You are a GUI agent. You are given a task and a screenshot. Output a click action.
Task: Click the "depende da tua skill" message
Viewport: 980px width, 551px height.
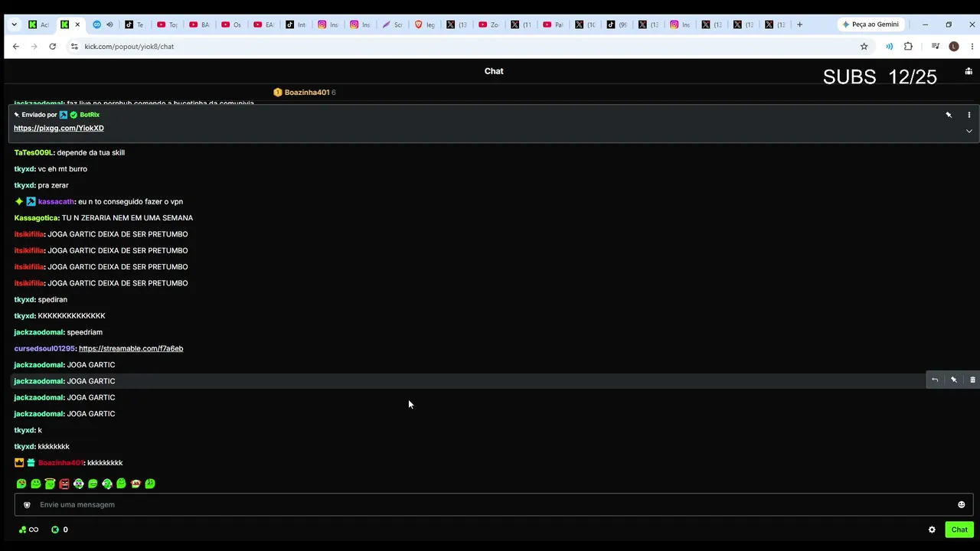tap(90, 152)
